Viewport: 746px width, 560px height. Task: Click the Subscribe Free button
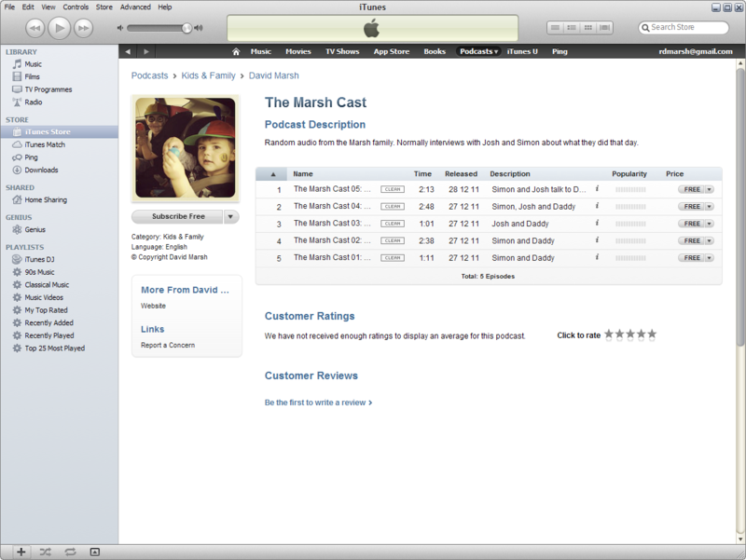click(x=178, y=216)
